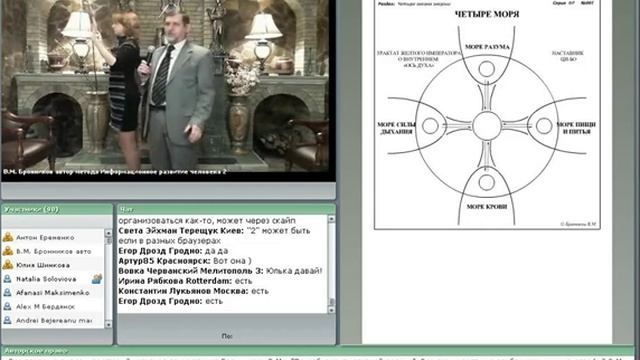This screenshot has height=360, width=640.
Task: Select the Участники (90) panel header
Action: (57, 209)
